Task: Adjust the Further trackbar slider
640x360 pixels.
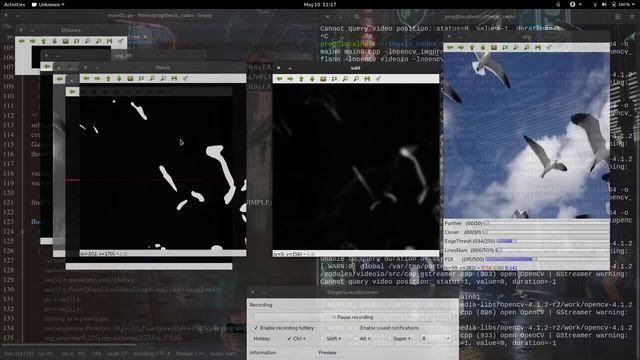Action: coord(547,223)
